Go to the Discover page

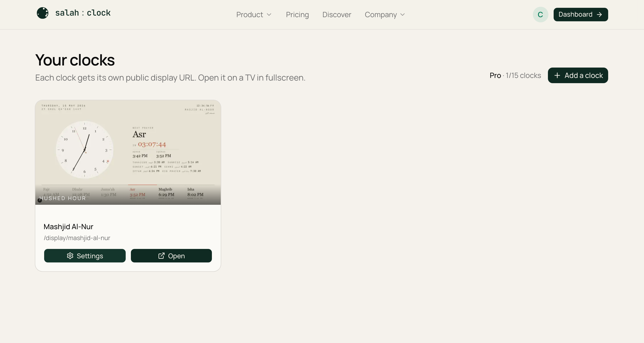point(337,15)
